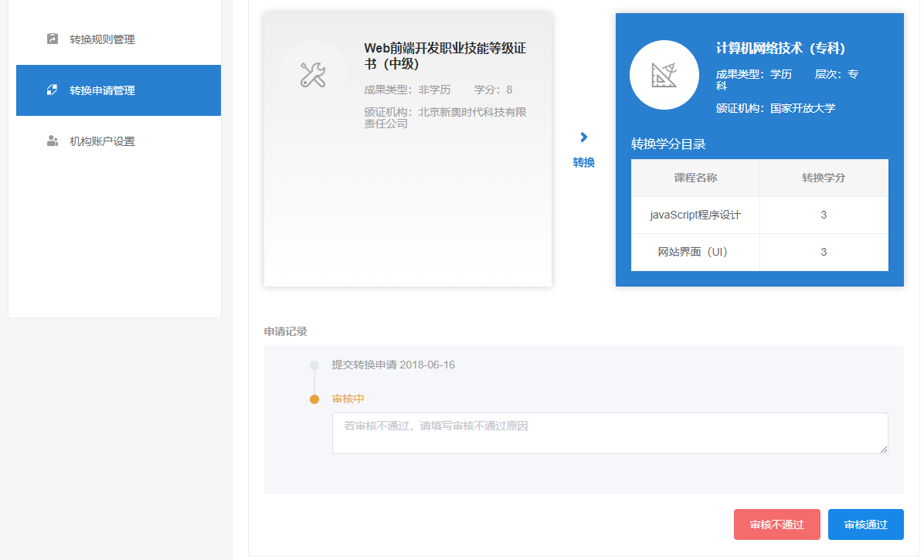Click the credit value 3 for 网站界面（UI）
Screen dimensions: 924x560
(824, 252)
